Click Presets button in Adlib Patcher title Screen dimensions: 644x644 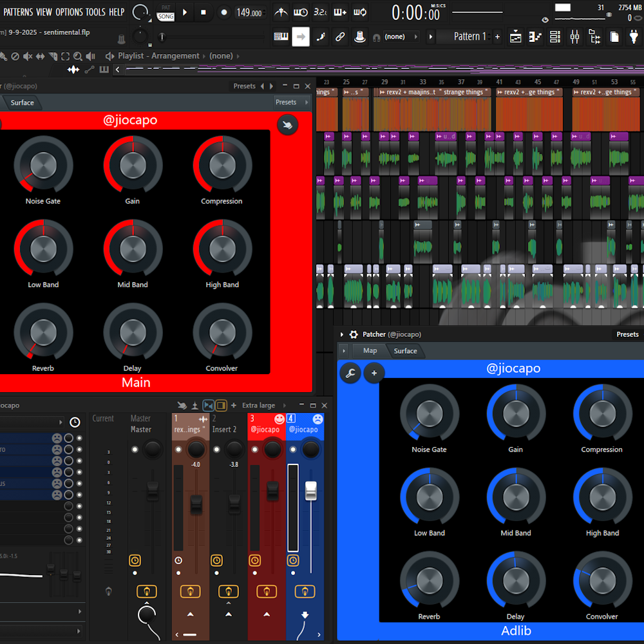pyautogui.click(x=627, y=334)
